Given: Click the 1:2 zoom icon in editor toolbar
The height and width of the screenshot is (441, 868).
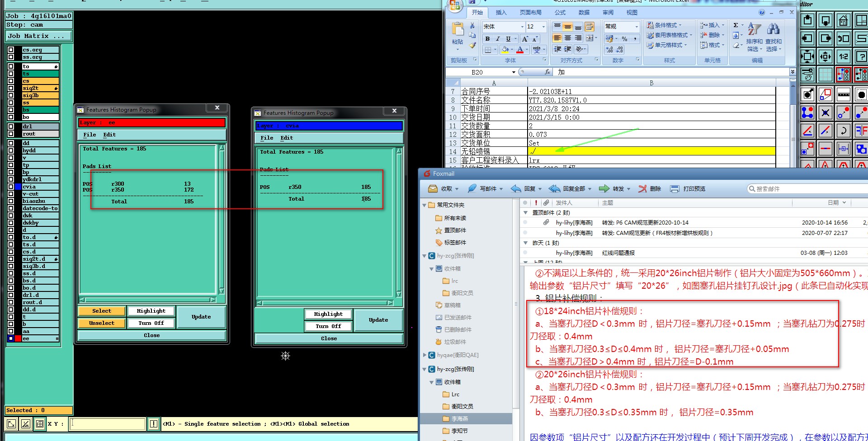Looking at the screenshot, I should pyautogui.click(x=843, y=56).
